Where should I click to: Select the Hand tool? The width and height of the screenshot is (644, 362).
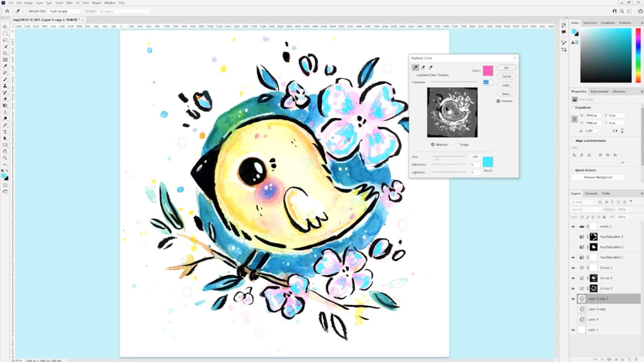tap(5, 151)
